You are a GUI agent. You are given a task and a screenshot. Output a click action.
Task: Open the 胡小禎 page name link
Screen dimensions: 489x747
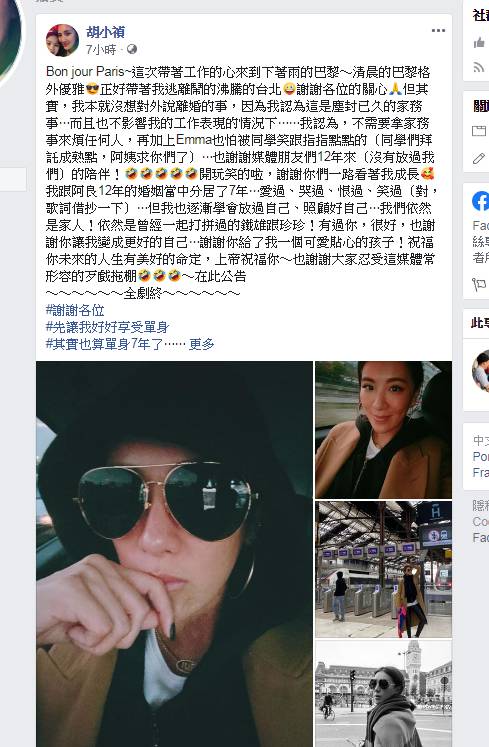[105, 32]
